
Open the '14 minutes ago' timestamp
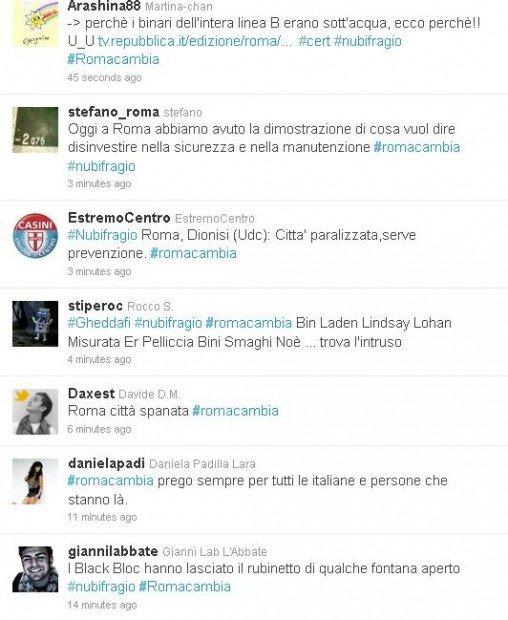(102, 605)
